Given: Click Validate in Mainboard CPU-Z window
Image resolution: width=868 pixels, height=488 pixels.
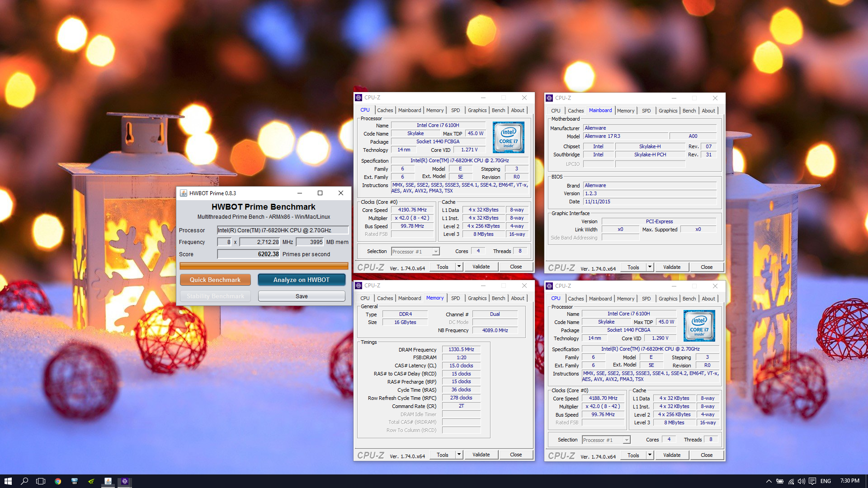Looking at the screenshot, I should pos(672,267).
